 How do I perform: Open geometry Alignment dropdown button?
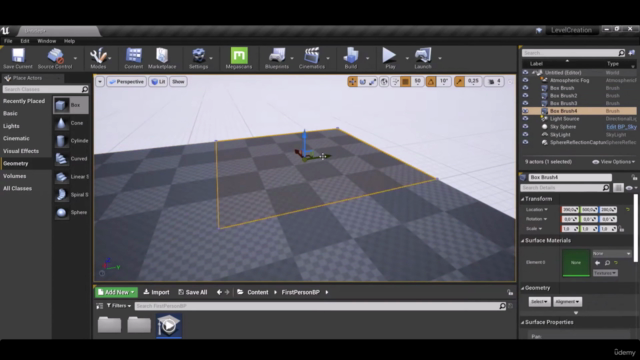[x=567, y=302]
